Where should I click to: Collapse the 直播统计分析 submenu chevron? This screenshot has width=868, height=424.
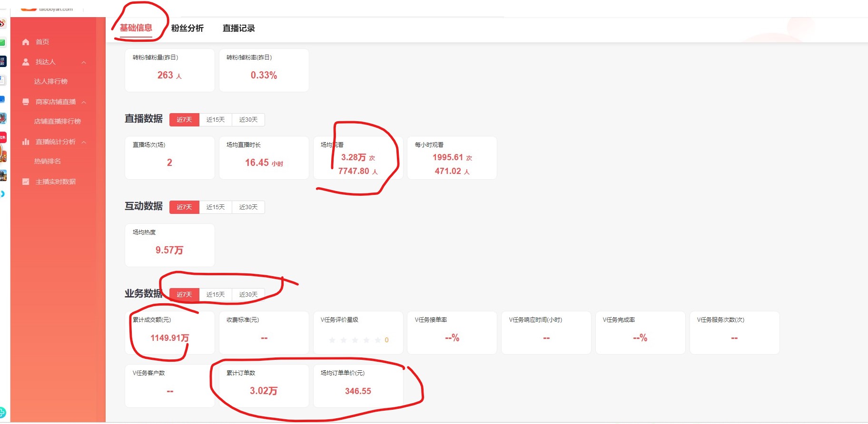pyautogui.click(x=84, y=142)
